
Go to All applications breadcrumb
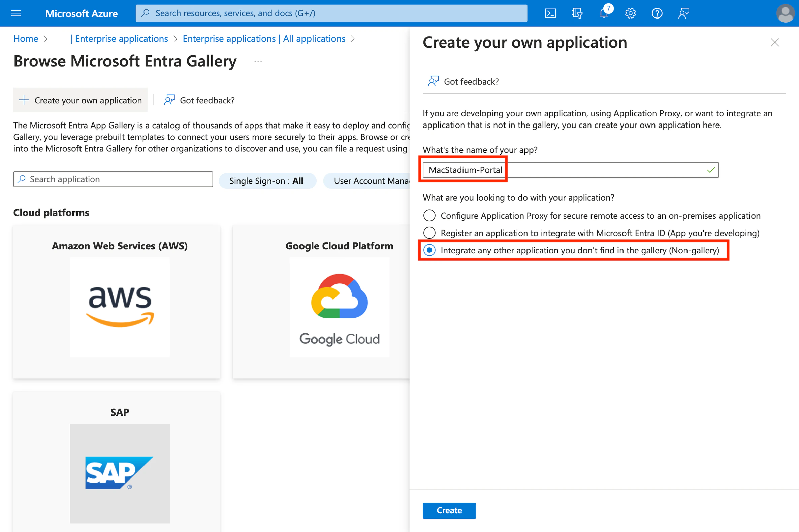[264, 39]
